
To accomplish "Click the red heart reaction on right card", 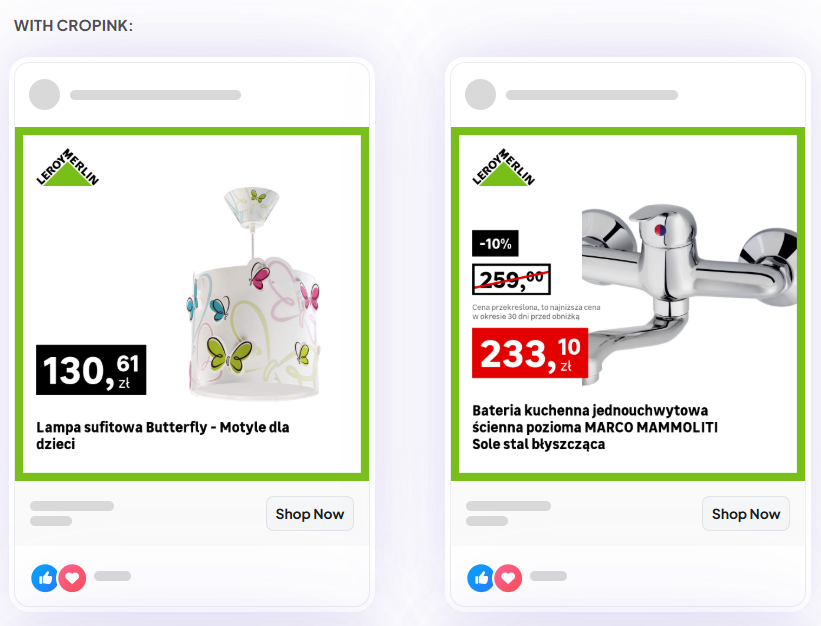I will (508, 578).
